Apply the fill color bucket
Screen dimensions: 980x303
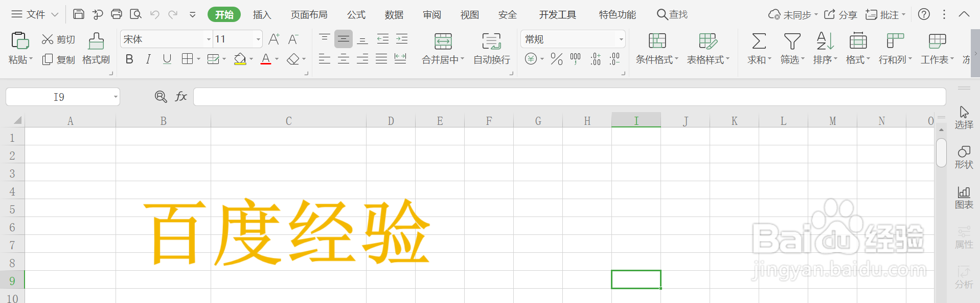(240, 59)
